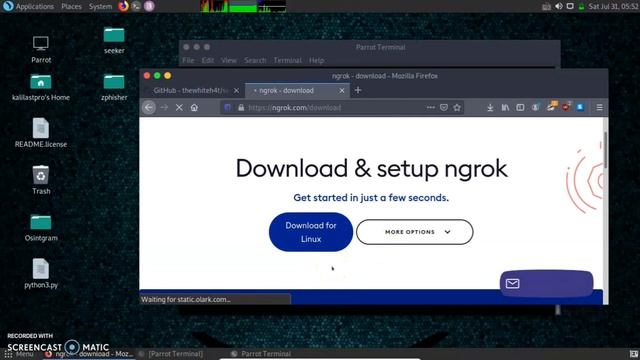Viewport: 640px width, 360px height.
Task: Close the ngrok - download tab
Action: tap(342, 91)
